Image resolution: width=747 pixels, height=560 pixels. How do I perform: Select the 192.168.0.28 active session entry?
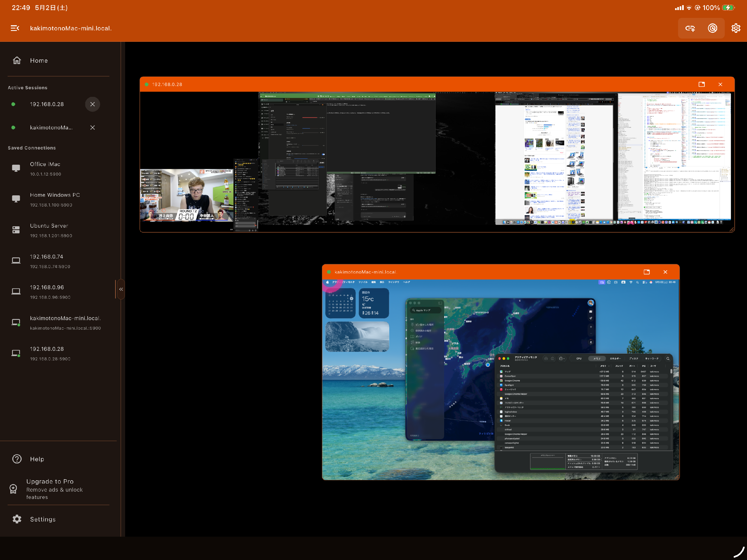(x=47, y=104)
